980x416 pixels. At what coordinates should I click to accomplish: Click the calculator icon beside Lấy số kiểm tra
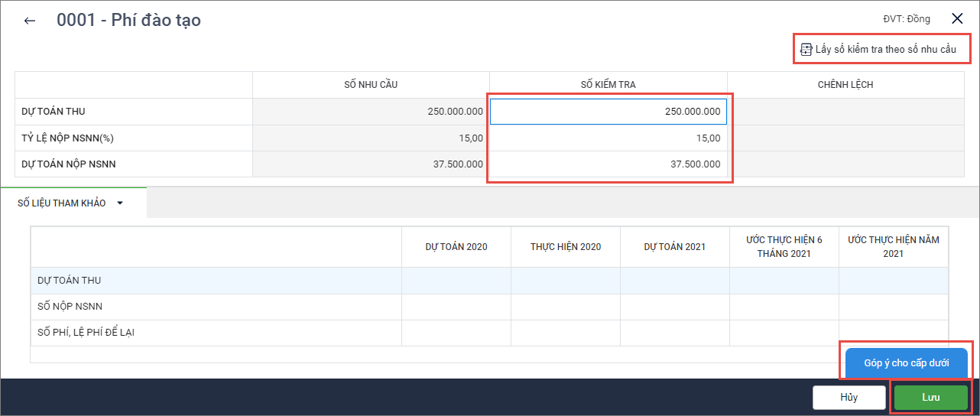[806, 50]
